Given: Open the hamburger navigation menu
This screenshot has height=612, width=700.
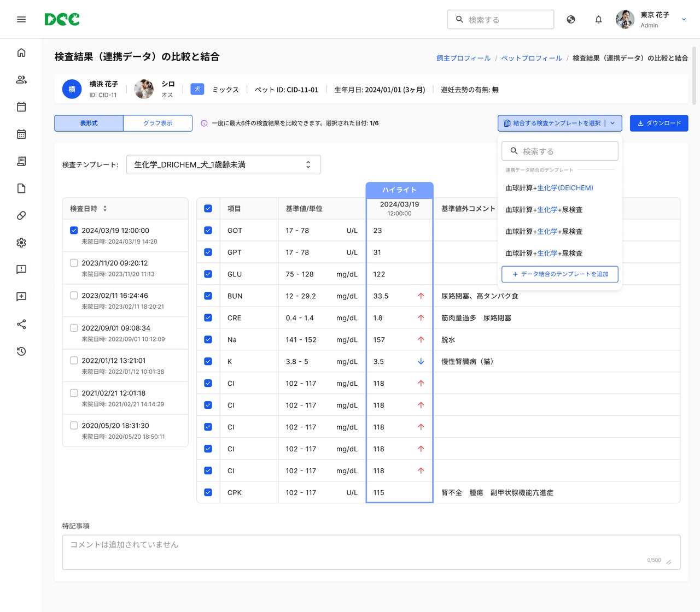Looking at the screenshot, I should pos(21,20).
